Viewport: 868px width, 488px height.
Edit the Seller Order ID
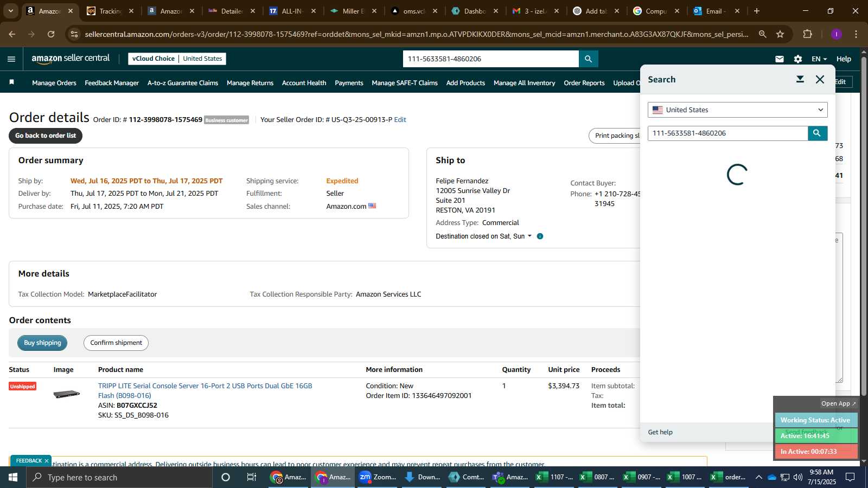point(400,120)
